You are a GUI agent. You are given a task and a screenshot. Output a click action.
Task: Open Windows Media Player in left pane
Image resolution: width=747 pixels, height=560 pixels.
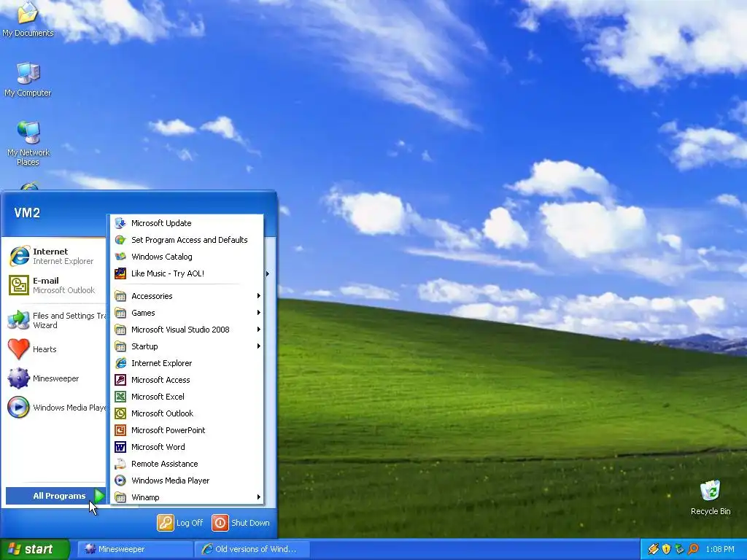tap(55, 408)
